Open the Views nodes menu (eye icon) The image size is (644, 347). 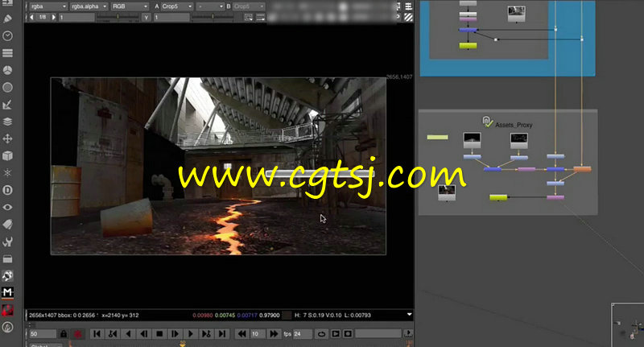(x=7, y=208)
